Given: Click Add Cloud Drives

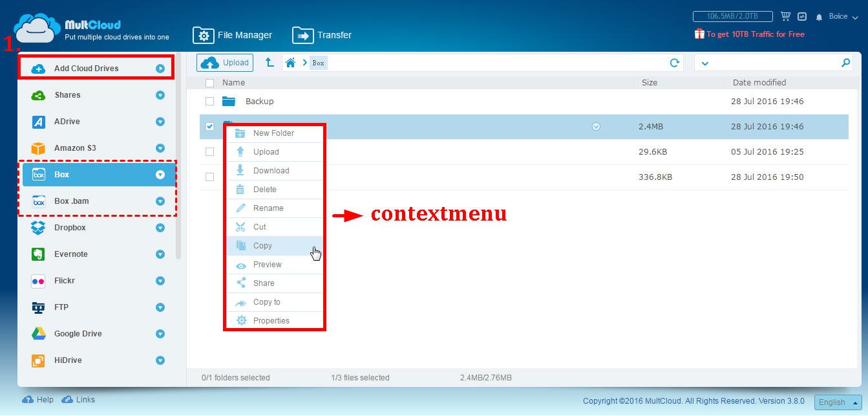Looking at the screenshot, I should point(86,69).
